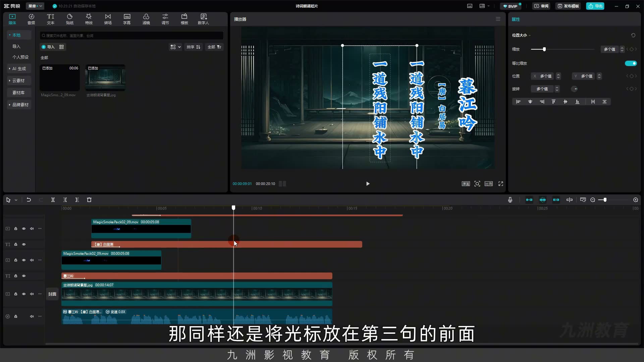Image resolution: width=644 pixels, height=362 pixels.
Task: Click the 比例 aspect ratio button
Action: [489, 184]
